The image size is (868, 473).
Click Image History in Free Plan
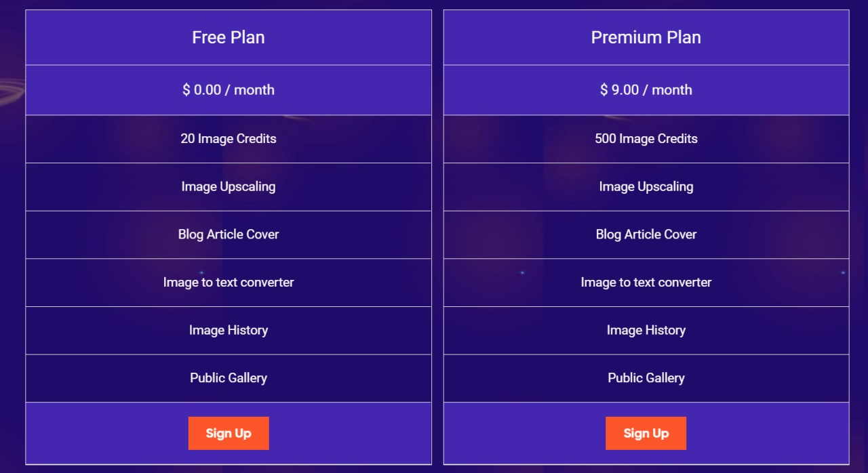(x=229, y=331)
